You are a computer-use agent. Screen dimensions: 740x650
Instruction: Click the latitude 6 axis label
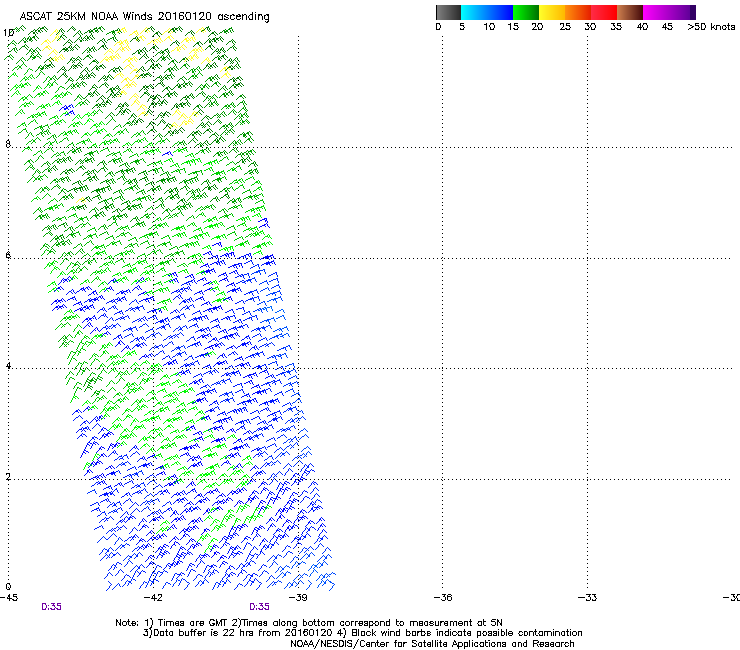pos(8,255)
